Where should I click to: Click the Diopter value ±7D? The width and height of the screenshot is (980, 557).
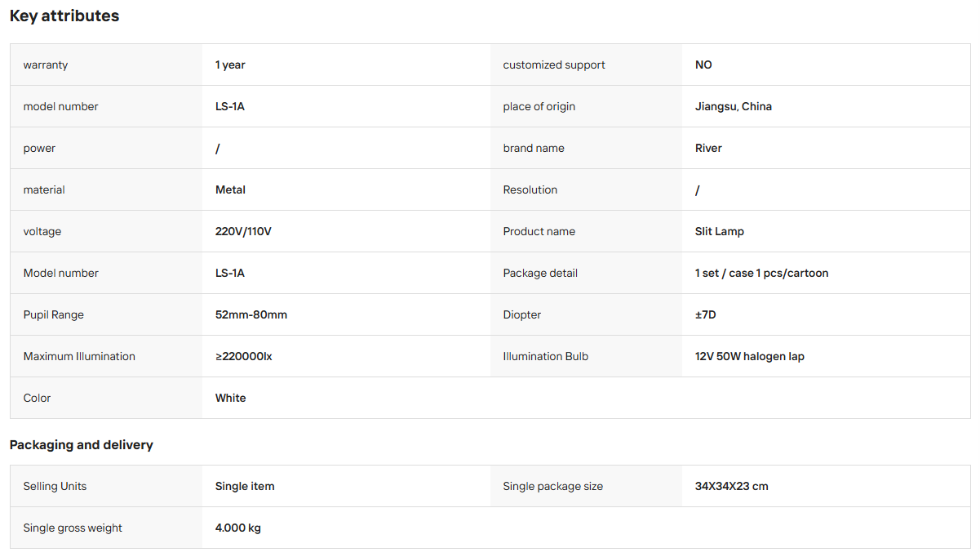click(x=705, y=314)
